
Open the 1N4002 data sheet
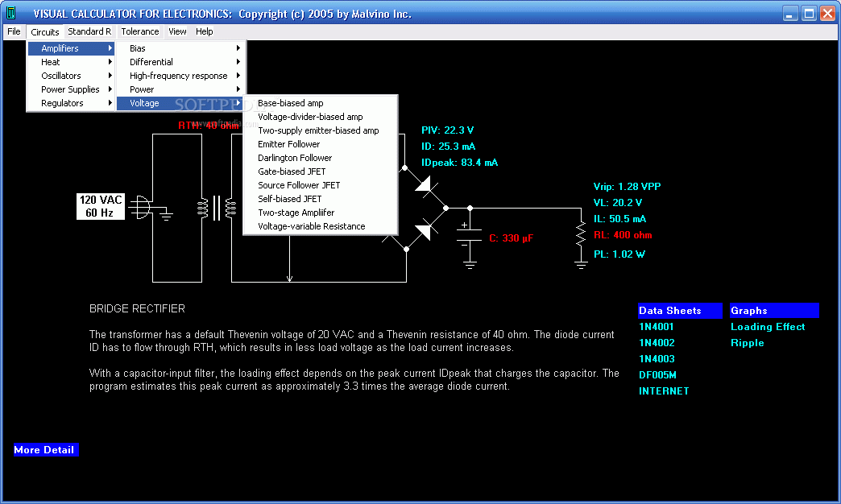click(x=657, y=343)
